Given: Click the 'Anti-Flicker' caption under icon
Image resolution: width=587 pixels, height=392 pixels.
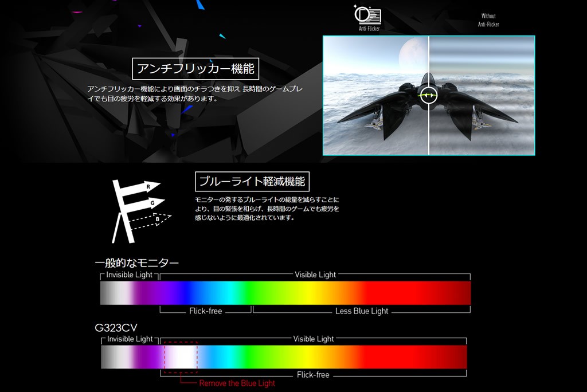Looking at the screenshot, I should click(x=369, y=29).
